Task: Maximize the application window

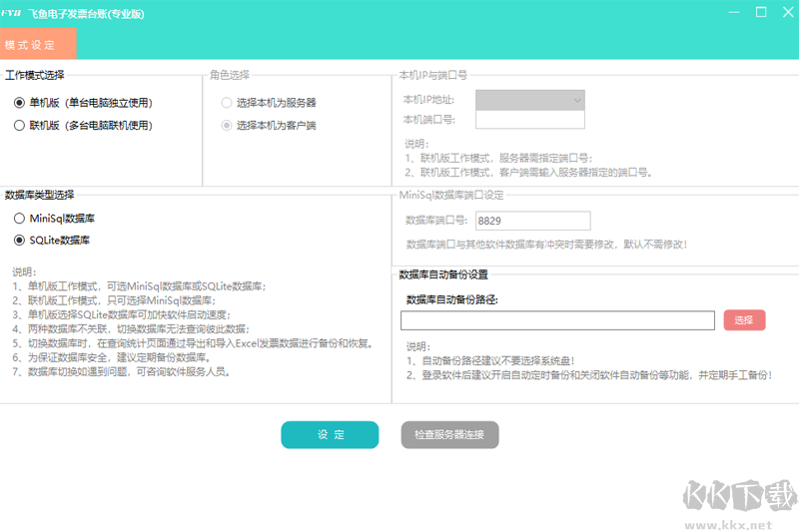Action: 761,12
